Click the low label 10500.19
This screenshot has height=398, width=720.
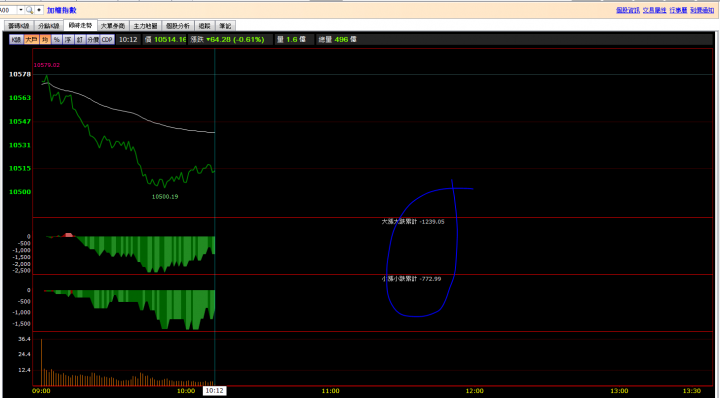tap(165, 196)
